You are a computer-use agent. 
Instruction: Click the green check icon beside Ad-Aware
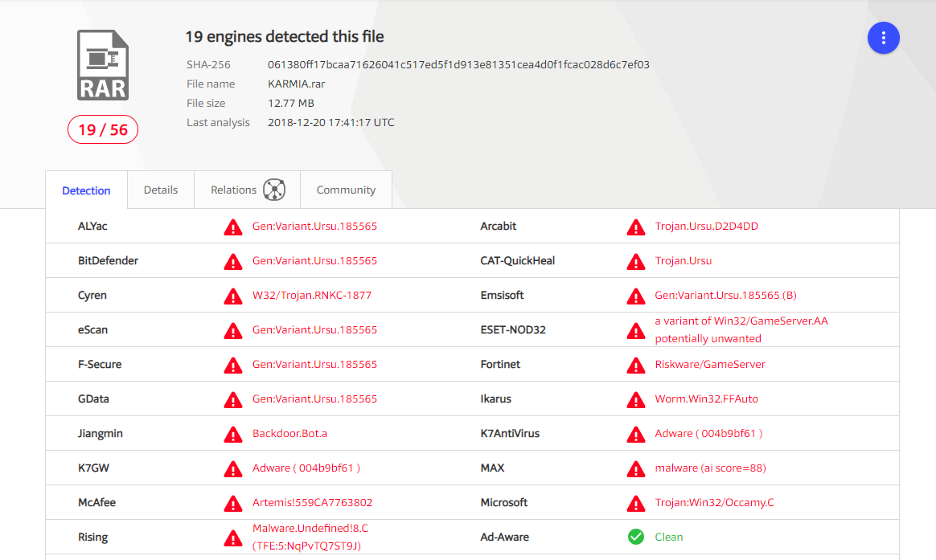click(x=636, y=537)
